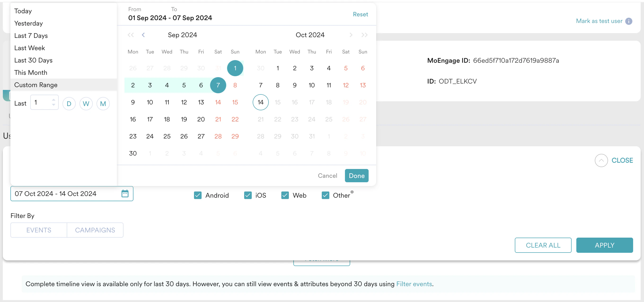644x302 pixels.
Task: Select the D (days) shortcut circle
Action: point(69,103)
